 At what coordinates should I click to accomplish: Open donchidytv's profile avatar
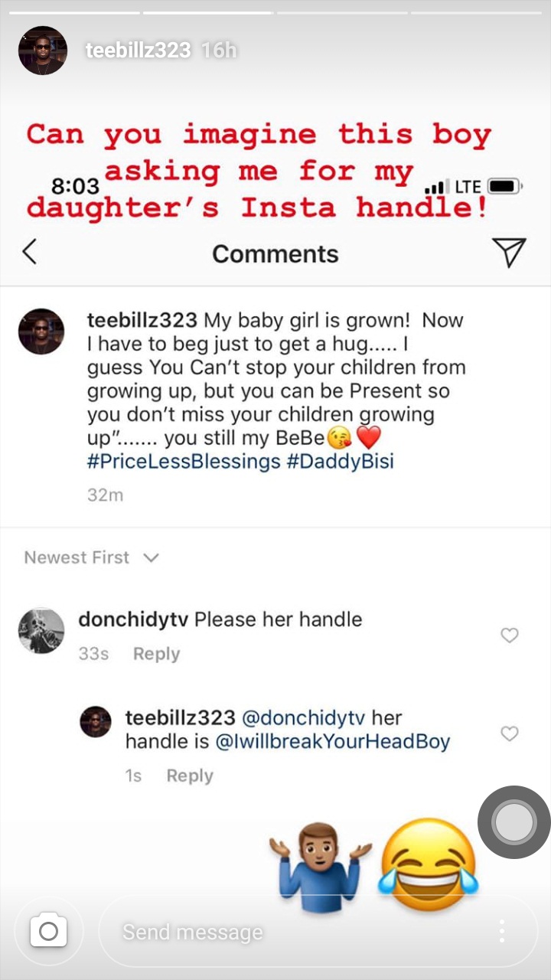pyautogui.click(x=41, y=631)
